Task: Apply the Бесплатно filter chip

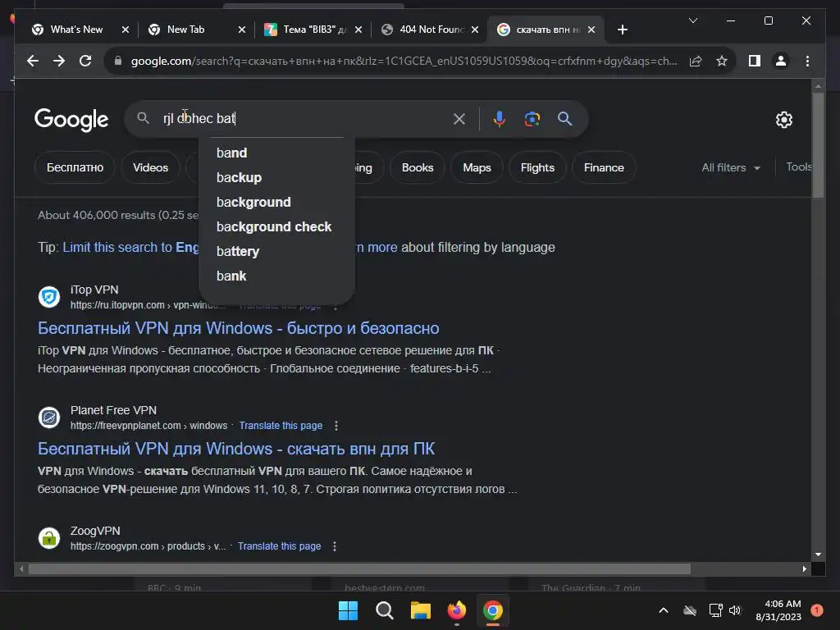Action: coord(75,167)
